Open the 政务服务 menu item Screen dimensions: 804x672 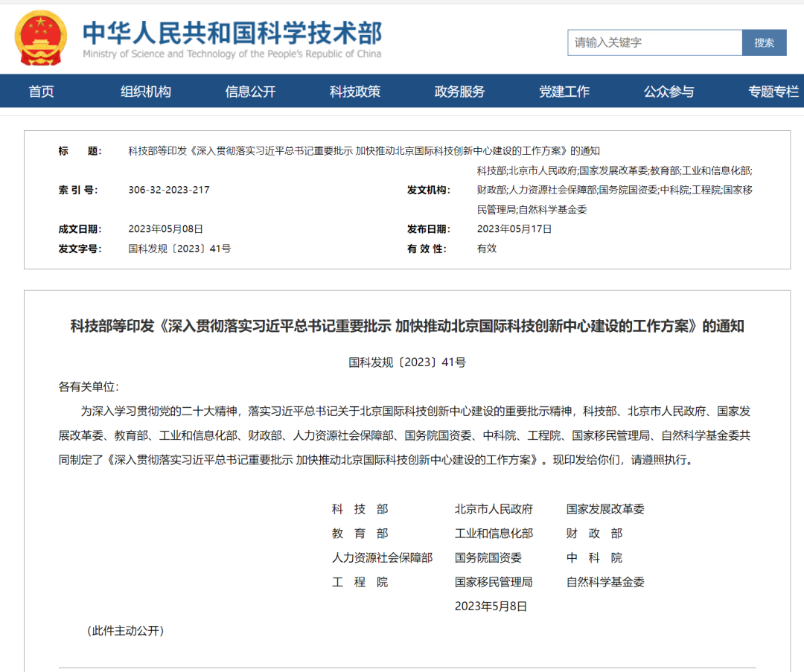[459, 92]
